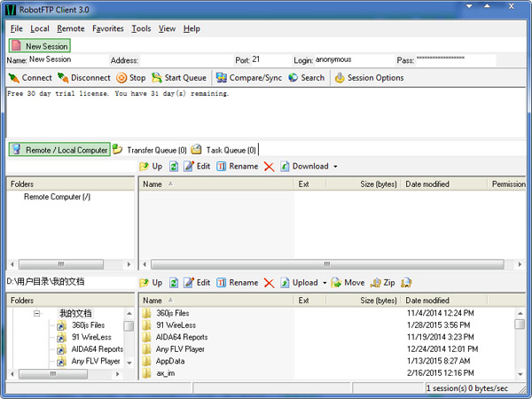This screenshot has width=532, height=399.
Task: Click the Zip icon in local toolbar
Action: [x=376, y=283]
